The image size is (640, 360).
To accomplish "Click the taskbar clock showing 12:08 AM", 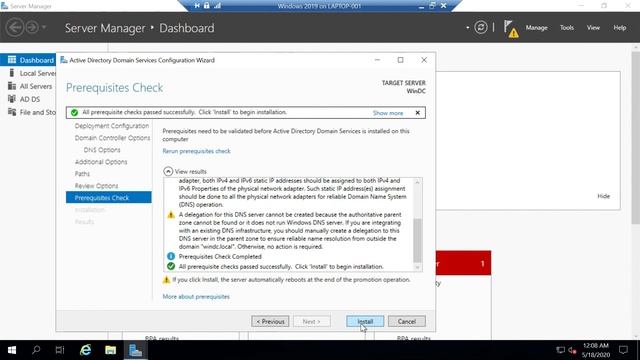I will coord(596,350).
